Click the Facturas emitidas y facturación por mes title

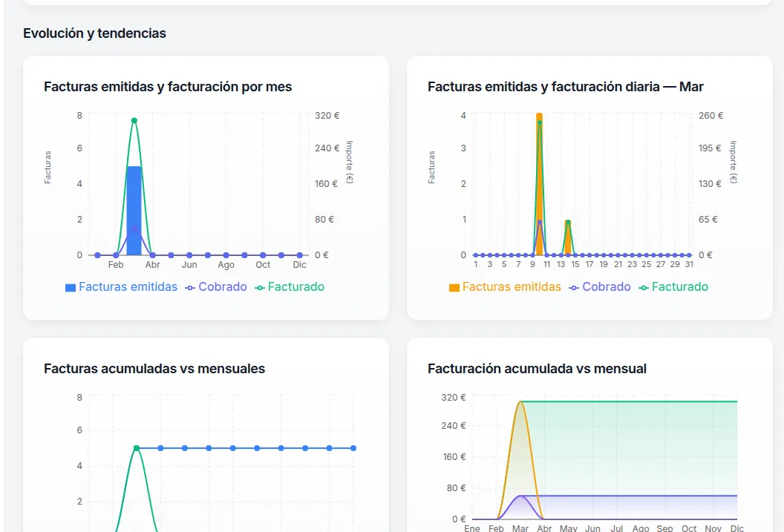click(169, 87)
